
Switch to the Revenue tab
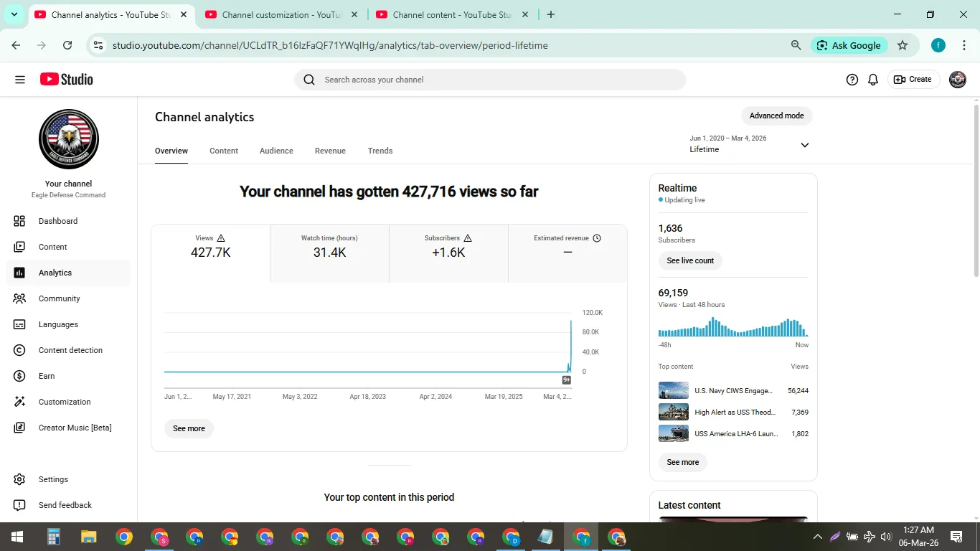click(x=330, y=151)
